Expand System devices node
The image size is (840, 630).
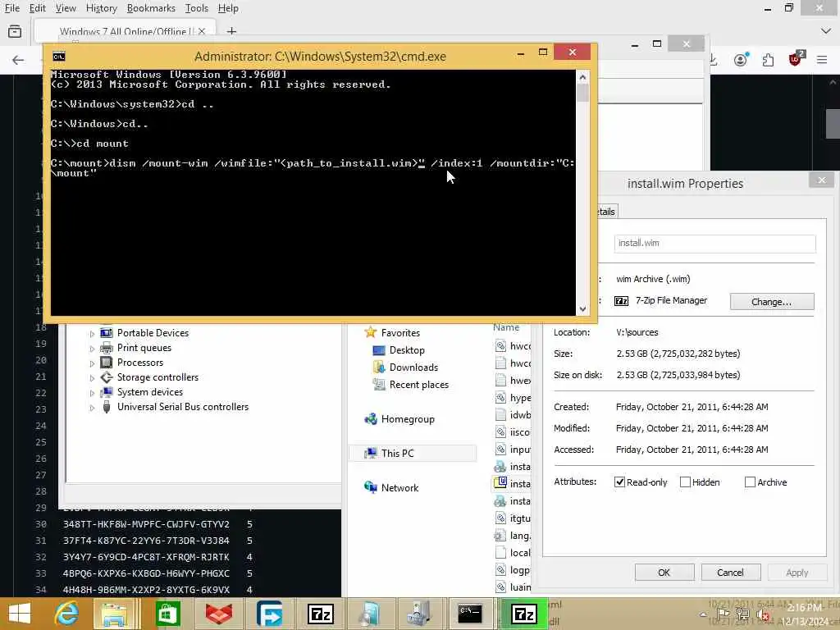click(92, 393)
